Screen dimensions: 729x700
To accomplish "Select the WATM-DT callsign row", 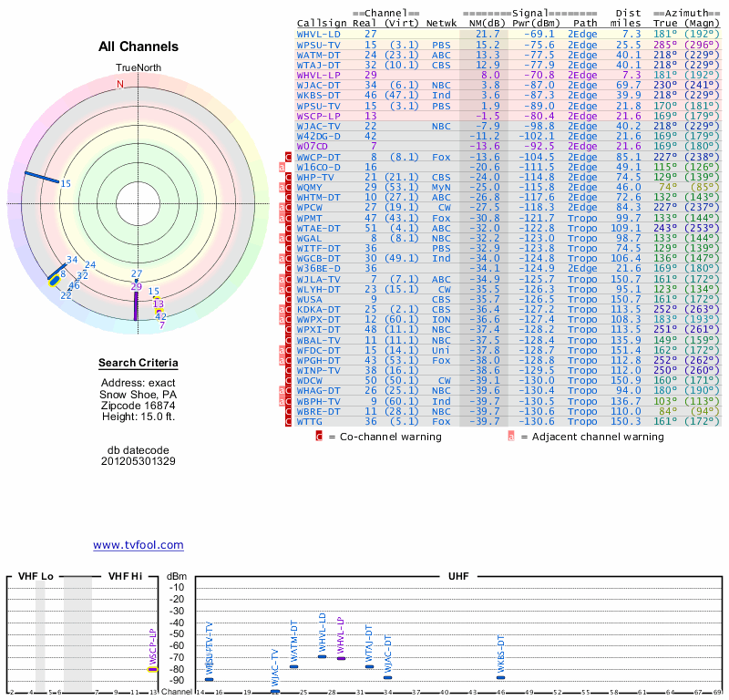I will (x=319, y=54).
